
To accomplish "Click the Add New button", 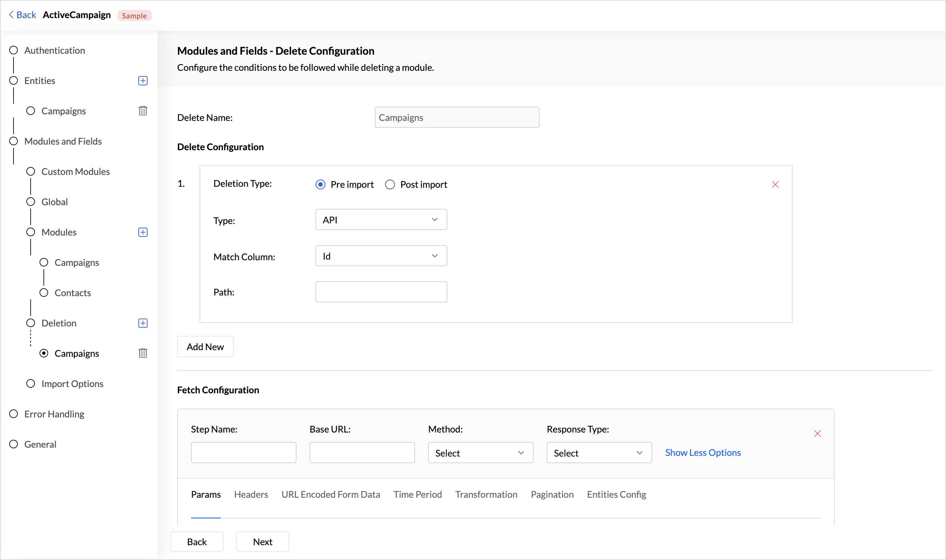I will point(205,347).
